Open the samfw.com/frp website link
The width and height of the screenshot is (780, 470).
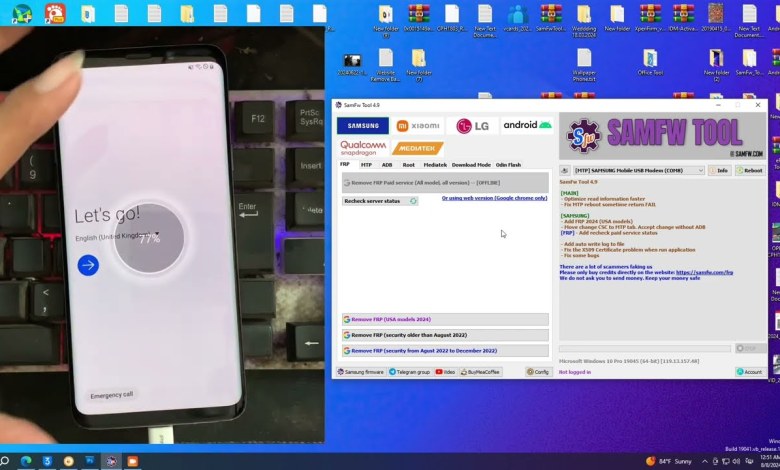[x=704, y=273]
